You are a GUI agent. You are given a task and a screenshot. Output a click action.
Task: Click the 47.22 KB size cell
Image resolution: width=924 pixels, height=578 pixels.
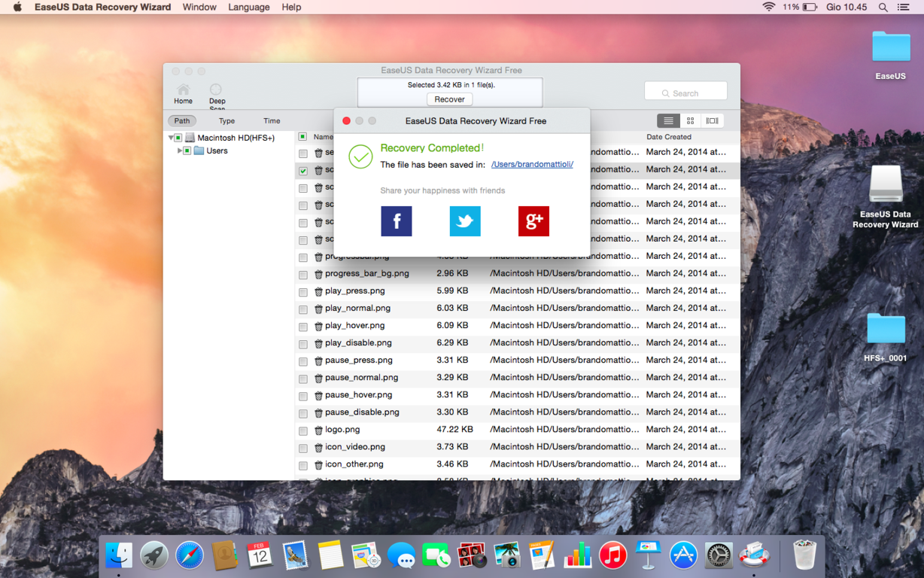pyautogui.click(x=454, y=429)
